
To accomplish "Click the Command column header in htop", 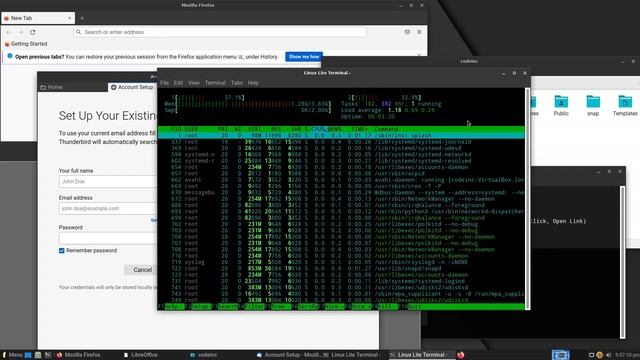I will pyautogui.click(x=387, y=129).
